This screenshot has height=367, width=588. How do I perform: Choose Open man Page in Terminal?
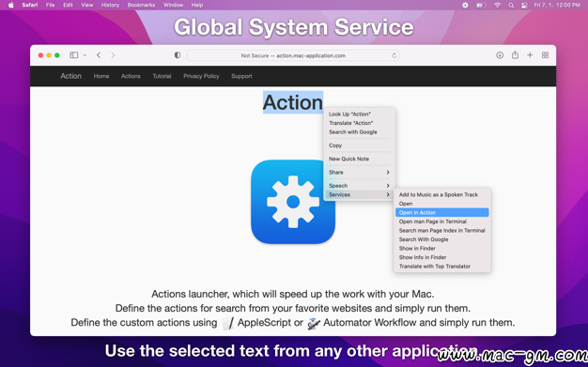pyautogui.click(x=442, y=222)
